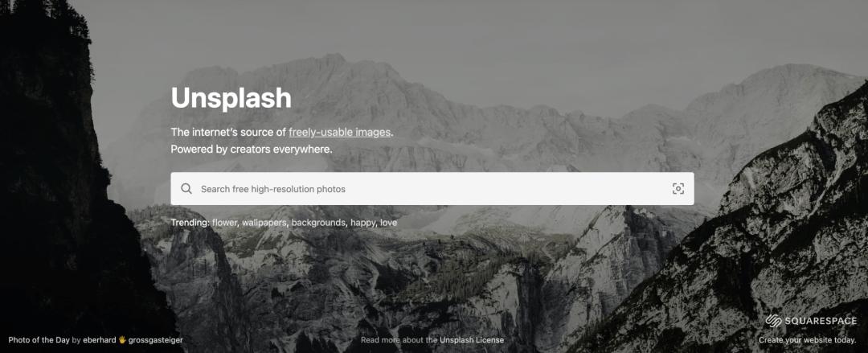The height and width of the screenshot is (353, 868).
Task: Select trending term flower
Action: tap(225, 223)
